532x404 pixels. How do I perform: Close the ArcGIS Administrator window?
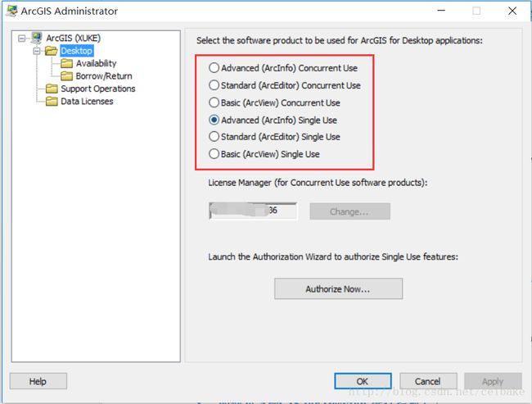(512, 11)
